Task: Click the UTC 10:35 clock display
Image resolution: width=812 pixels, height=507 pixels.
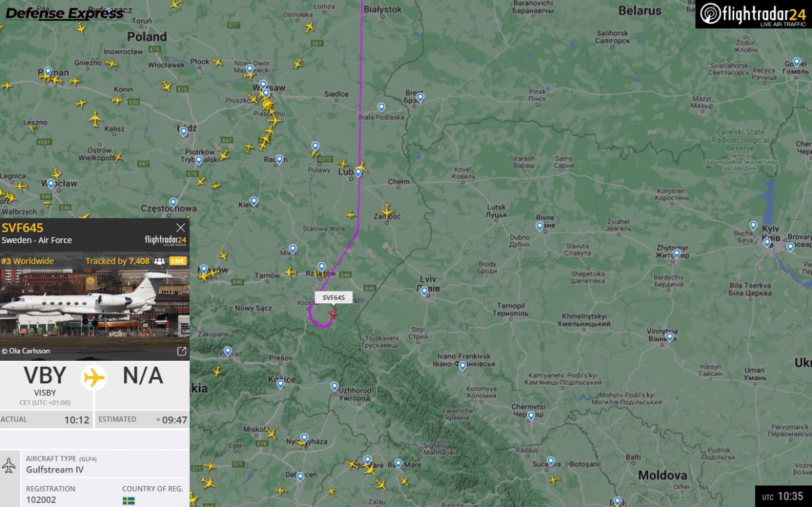Action: coord(783,496)
